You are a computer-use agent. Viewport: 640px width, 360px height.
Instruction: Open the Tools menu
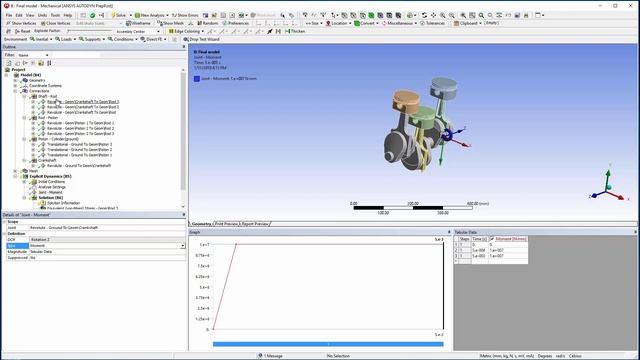55,15
